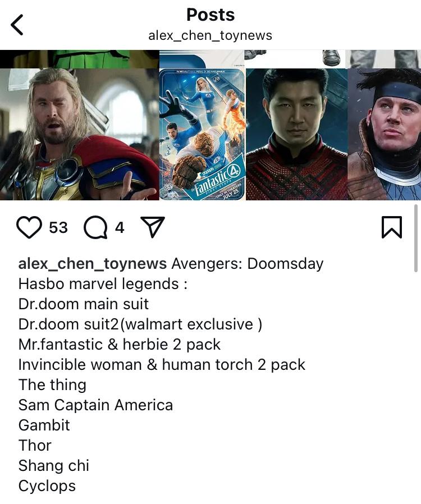This screenshot has height=504, width=421.
Task: Open the Gambit headband image
Action: (385, 134)
